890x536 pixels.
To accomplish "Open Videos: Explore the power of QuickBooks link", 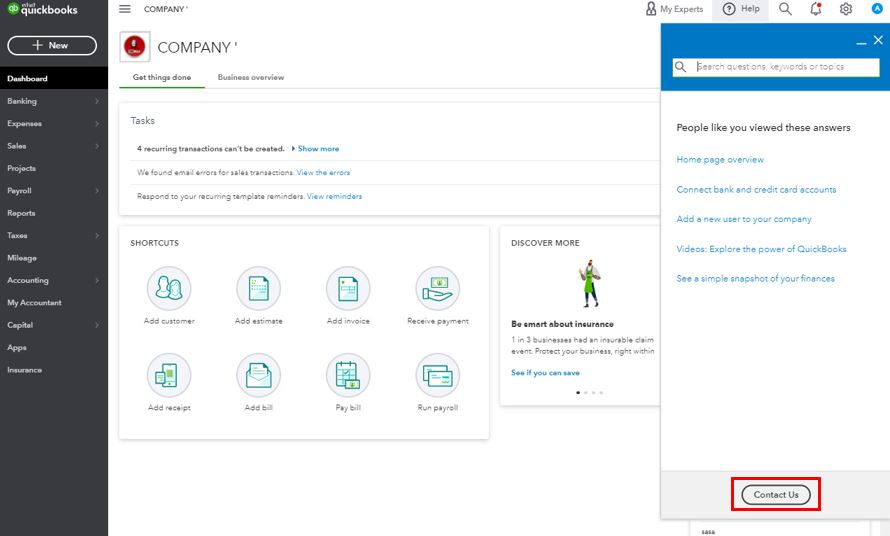I will 761,249.
